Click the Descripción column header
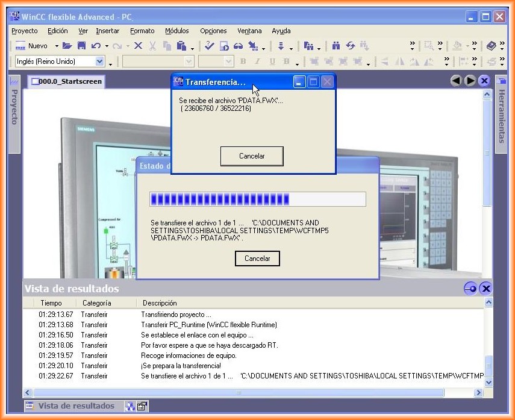The width and height of the screenshot is (515, 420). tap(160, 303)
